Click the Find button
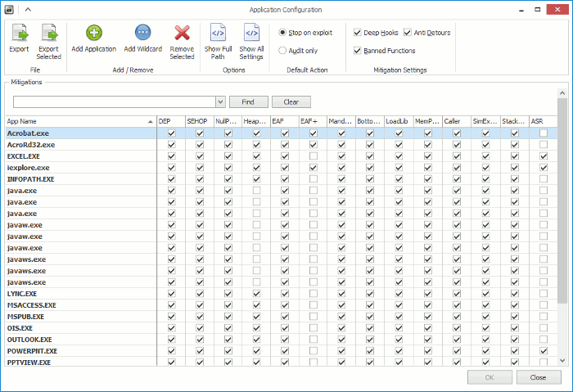This screenshot has width=573, height=392. click(249, 102)
